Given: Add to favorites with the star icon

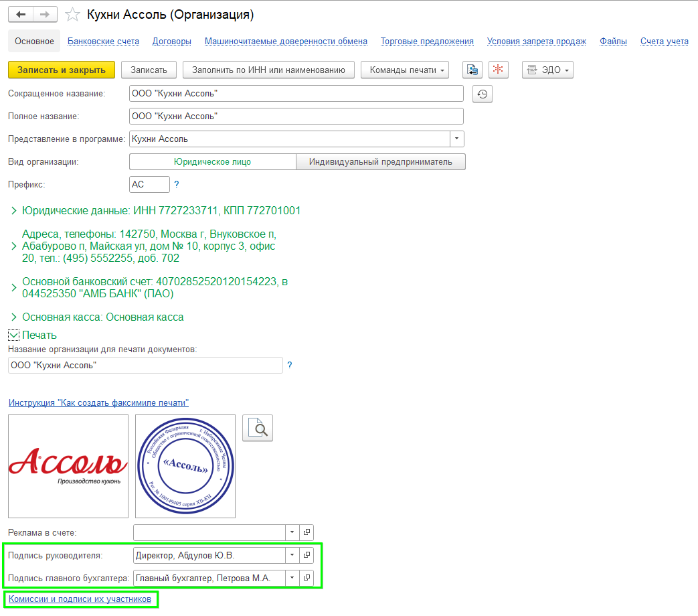Looking at the screenshot, I should click(72, 15).
